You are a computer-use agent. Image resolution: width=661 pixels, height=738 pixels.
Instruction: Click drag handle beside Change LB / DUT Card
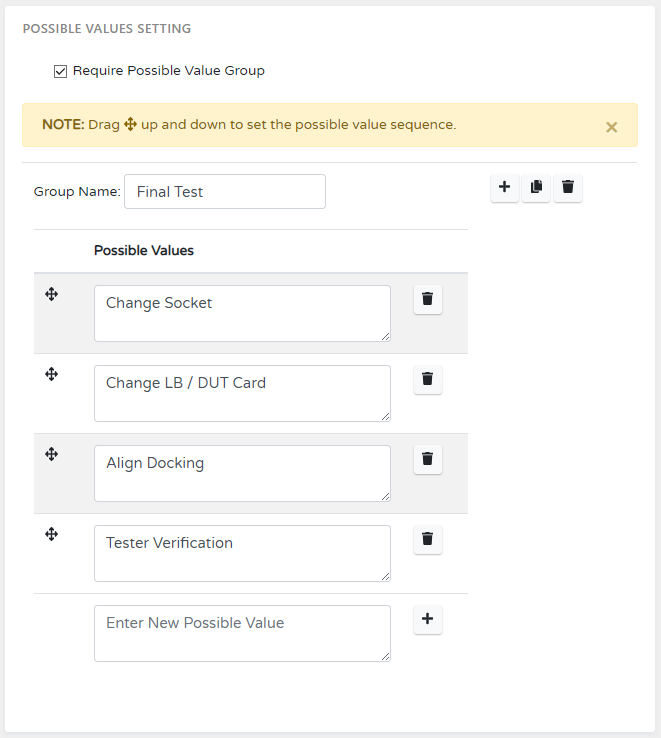click(x=52, y=374)
